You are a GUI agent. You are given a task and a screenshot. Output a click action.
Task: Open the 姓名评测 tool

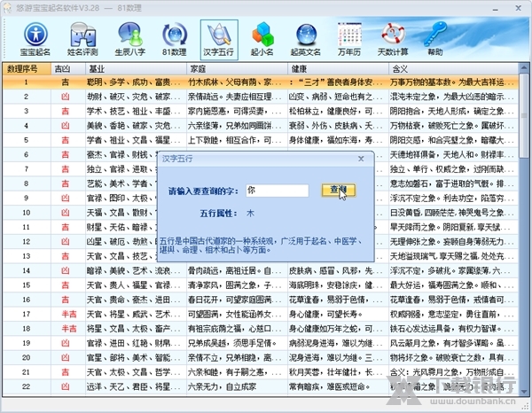[x=82, y=39]
